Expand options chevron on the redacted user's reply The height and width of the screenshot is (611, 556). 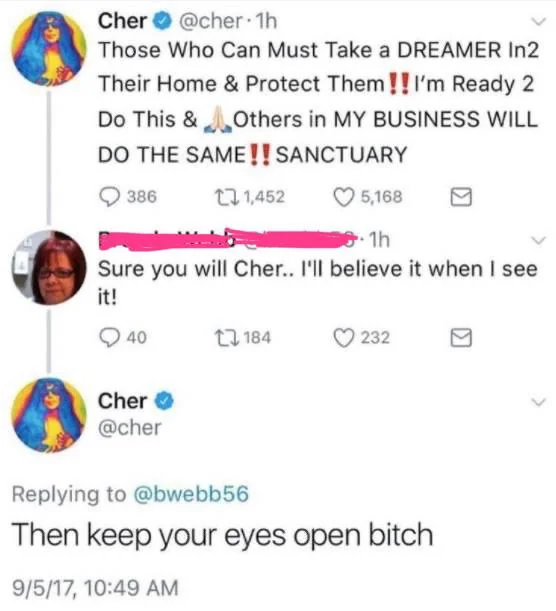538,240
